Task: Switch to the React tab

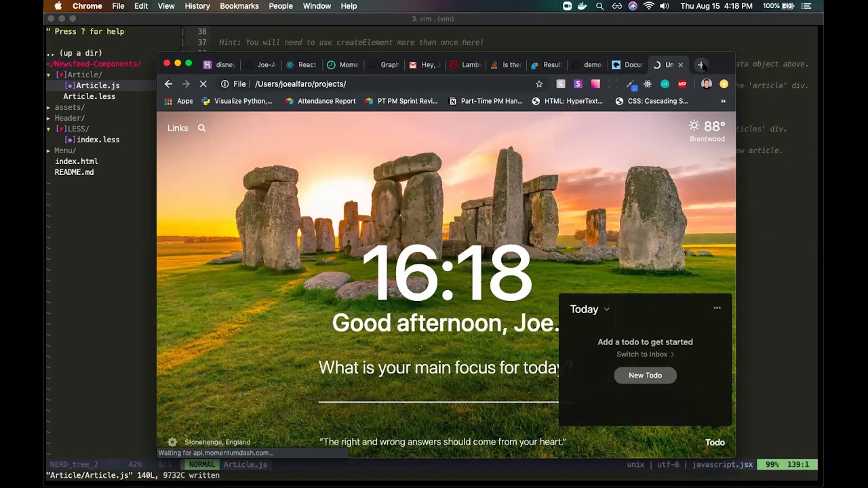Action: [x=301, y=65]
